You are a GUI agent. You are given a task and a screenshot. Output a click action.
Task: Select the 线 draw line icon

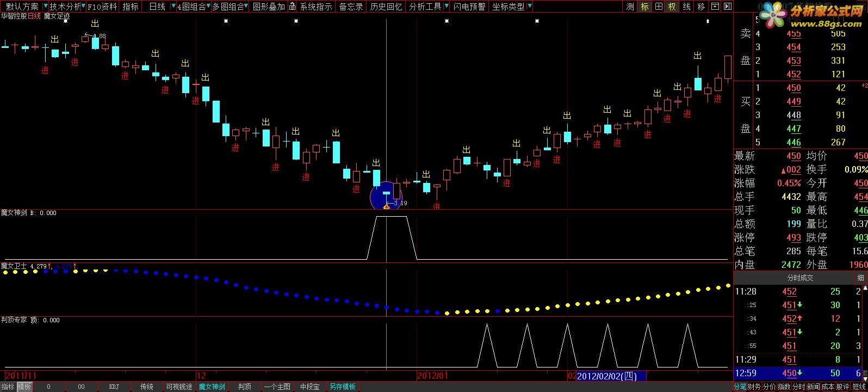(x=687, y=7)
